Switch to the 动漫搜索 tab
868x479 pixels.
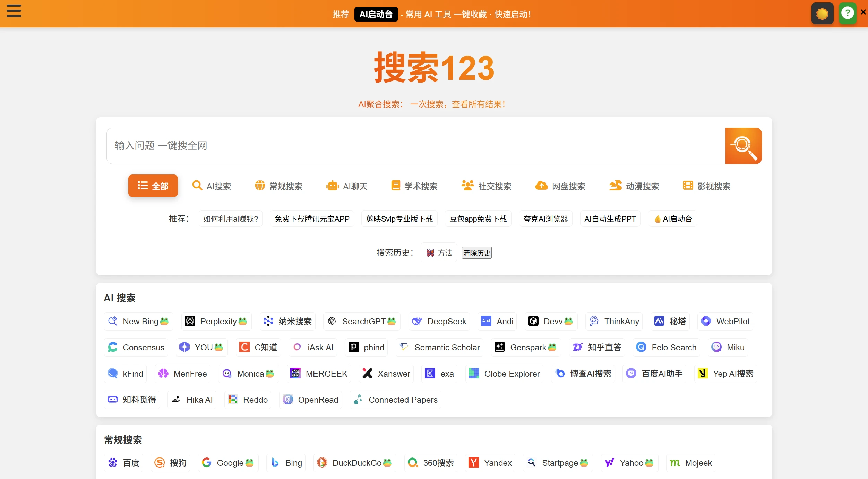(634, 186)
